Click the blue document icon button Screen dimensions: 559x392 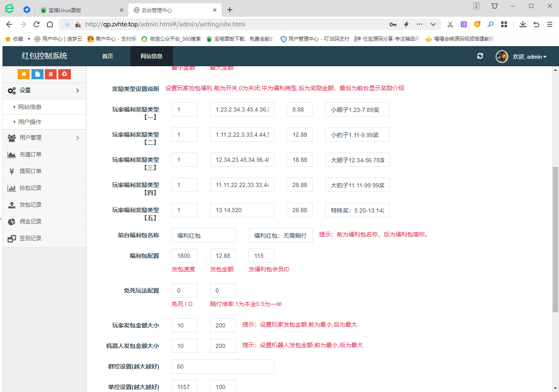click(x=37, y=74)
